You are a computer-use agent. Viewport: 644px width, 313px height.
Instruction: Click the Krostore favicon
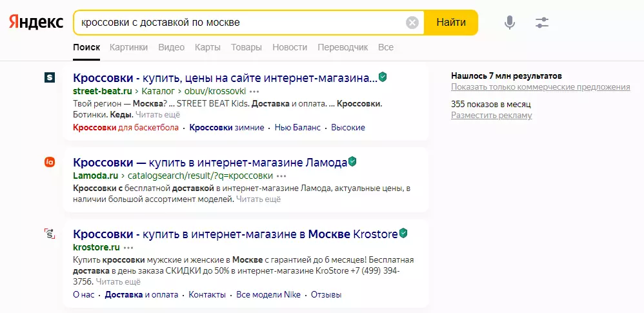point(50,234)
